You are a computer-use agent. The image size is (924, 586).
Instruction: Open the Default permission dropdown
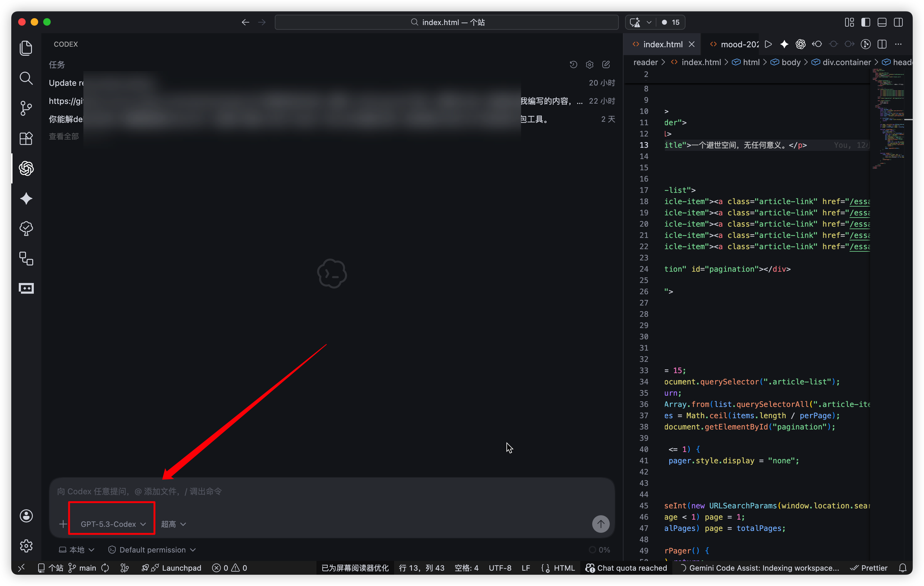152,550
